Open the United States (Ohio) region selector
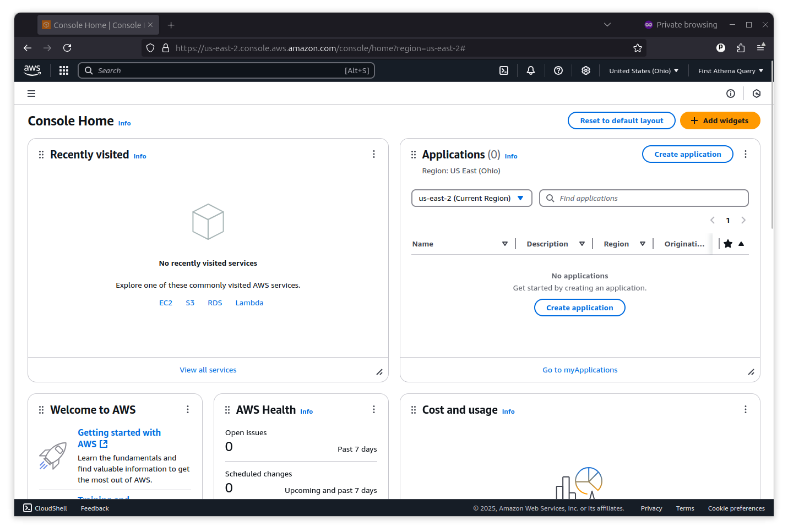 643,70
